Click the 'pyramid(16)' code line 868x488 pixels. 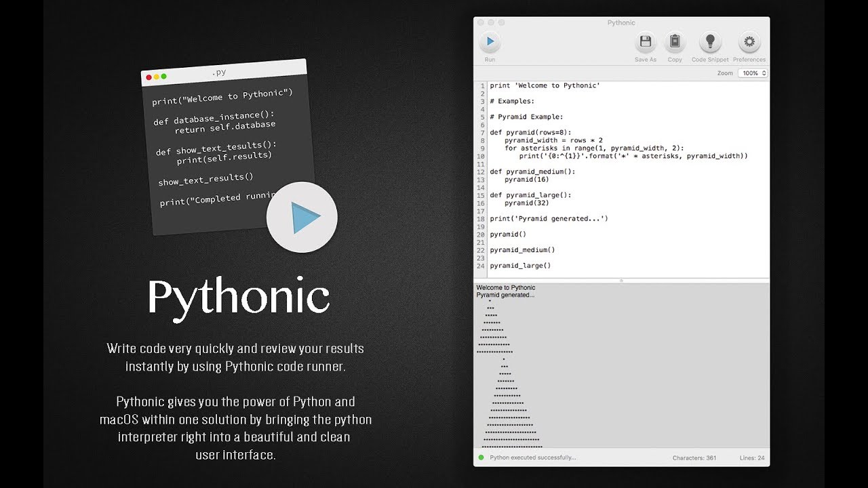tap(527, 180)
